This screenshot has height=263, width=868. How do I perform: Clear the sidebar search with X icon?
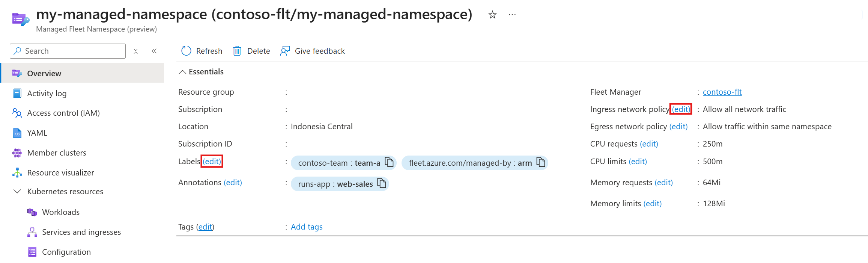pyautogui.click(x=136, y=51)
